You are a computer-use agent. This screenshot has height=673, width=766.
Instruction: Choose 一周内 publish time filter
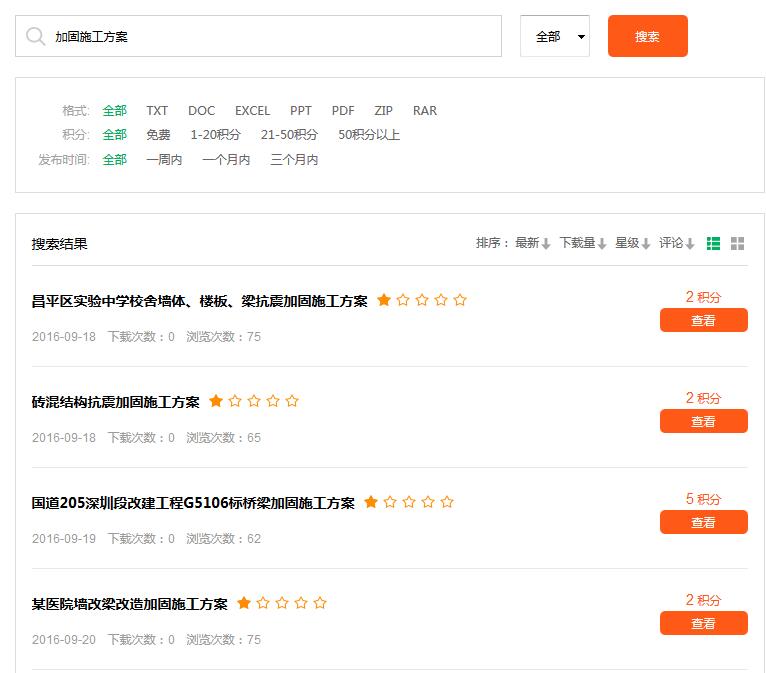click(164, 160)
